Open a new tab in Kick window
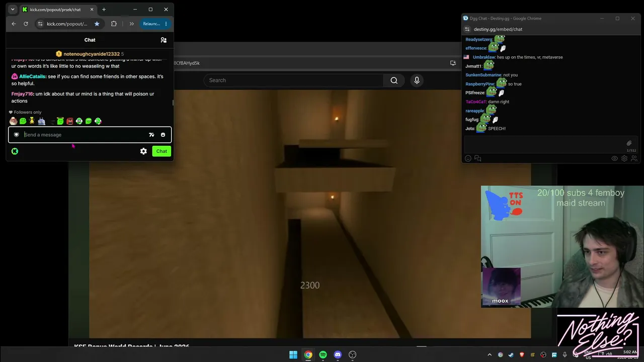 tap(104, 10)
